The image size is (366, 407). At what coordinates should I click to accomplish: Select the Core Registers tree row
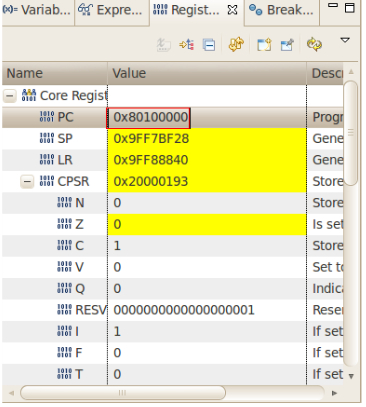[x=172, y=96]
